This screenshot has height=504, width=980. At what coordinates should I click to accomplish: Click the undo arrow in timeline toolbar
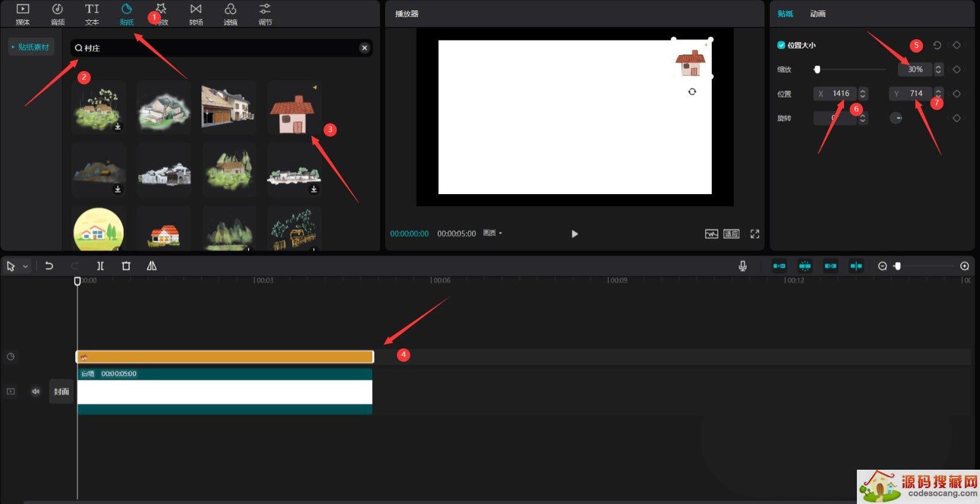(49, 266)
